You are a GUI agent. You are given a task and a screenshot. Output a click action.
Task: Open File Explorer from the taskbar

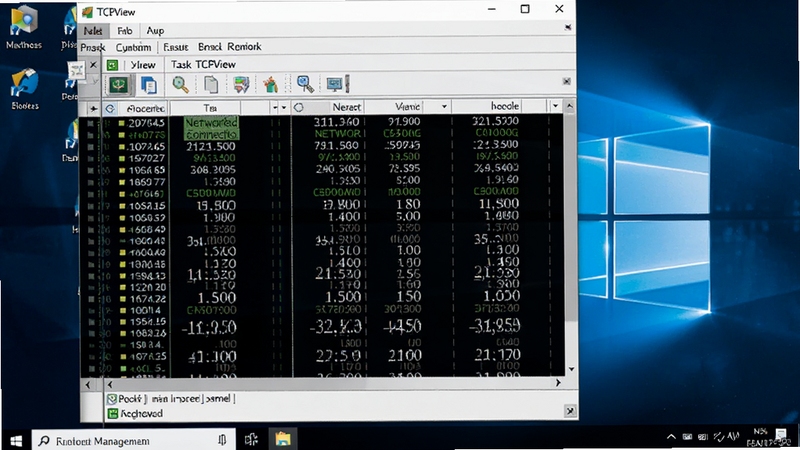[283, 439]
